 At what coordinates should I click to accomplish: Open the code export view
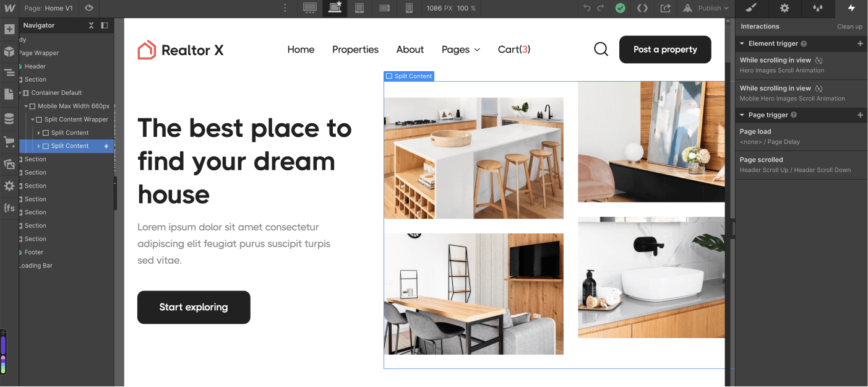[642, 9]
